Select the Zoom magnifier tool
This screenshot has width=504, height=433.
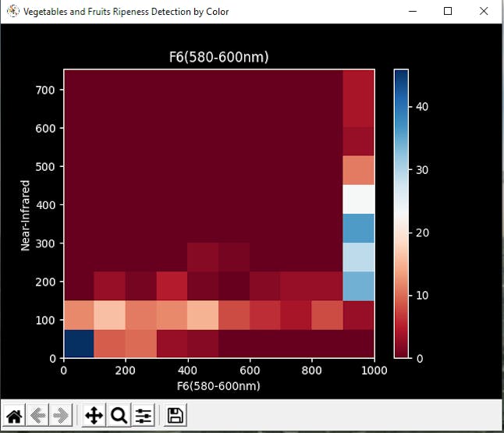pos(119,415)
